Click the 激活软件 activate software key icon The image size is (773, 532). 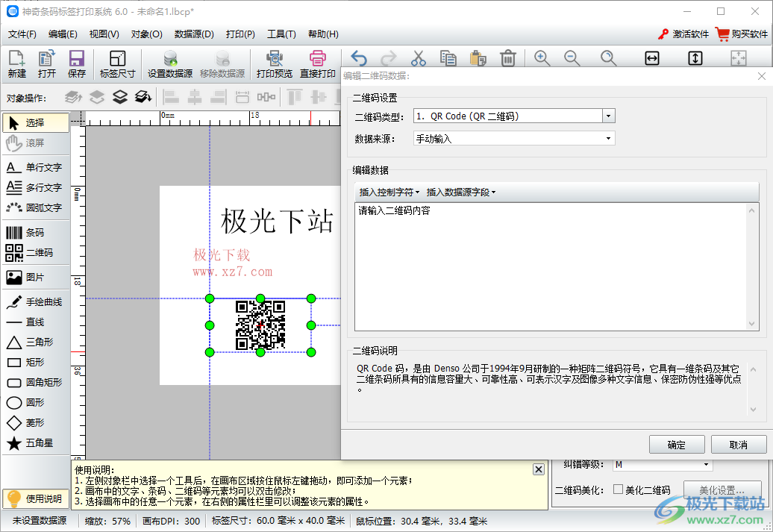(x=683, y=34)
